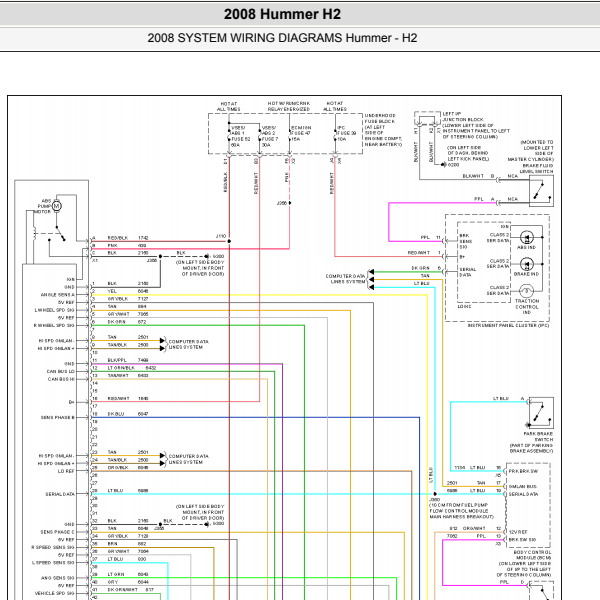Image resolution: width=600 pixels, height=600 pixels.
Task: Click the J110 splice dot
Action: tap(229, 241)
